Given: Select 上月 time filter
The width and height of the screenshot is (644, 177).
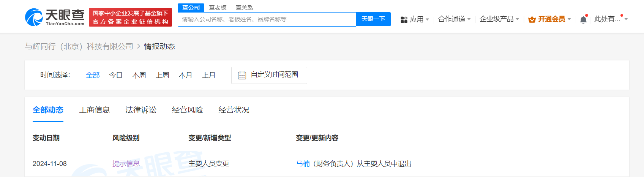Looking at the screenshot, I should (x=209, y=75).
